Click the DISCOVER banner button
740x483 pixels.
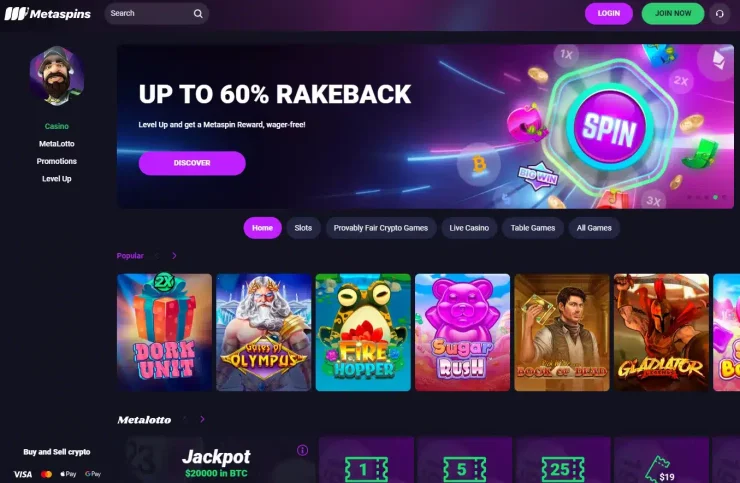coord(192,163)
